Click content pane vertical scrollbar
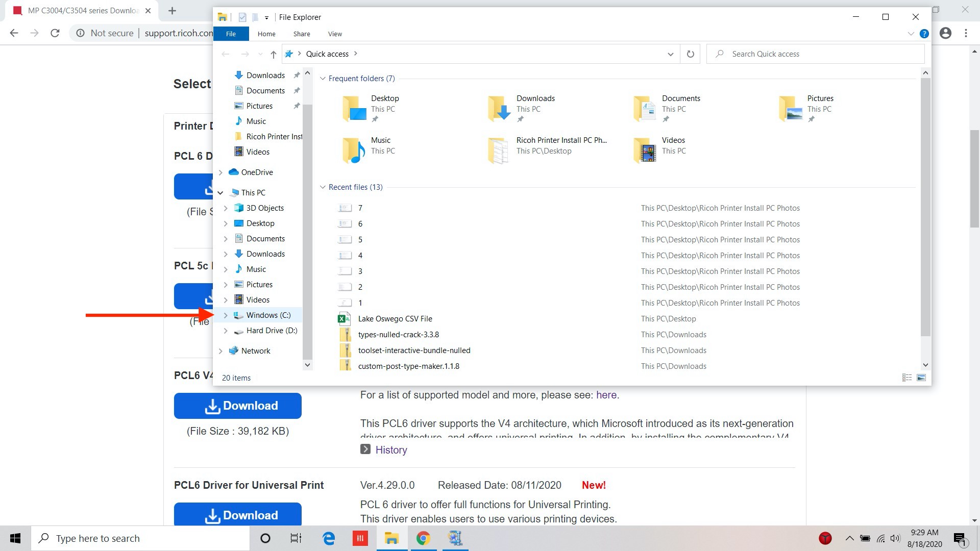 [925, 207]
